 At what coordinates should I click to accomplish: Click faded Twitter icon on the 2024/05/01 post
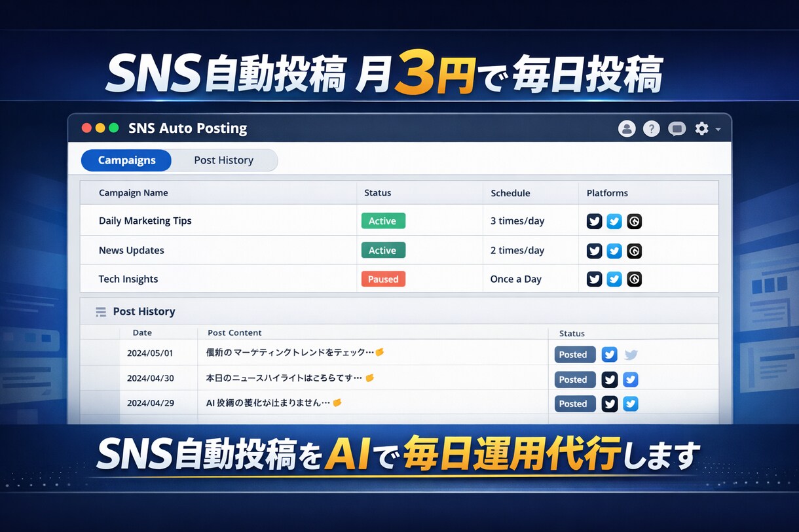631,355
